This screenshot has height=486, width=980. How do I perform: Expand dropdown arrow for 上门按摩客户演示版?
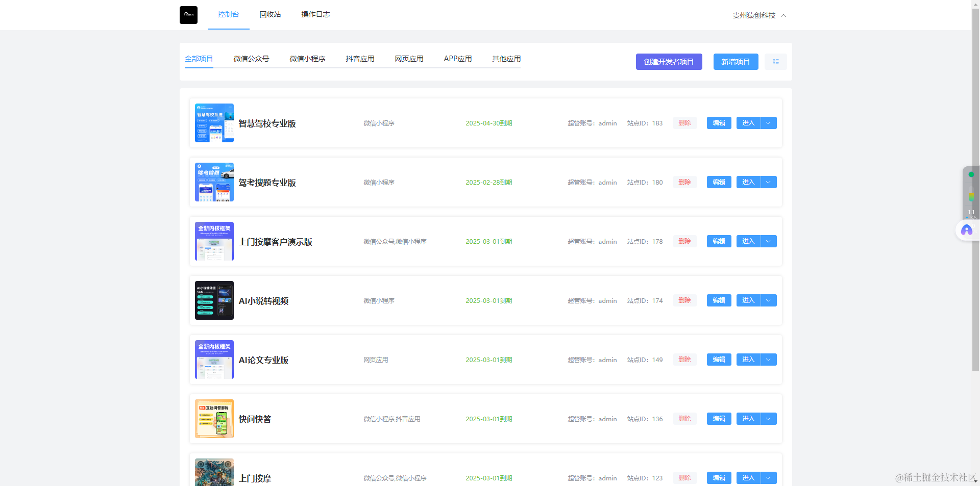tap(769, 241)
